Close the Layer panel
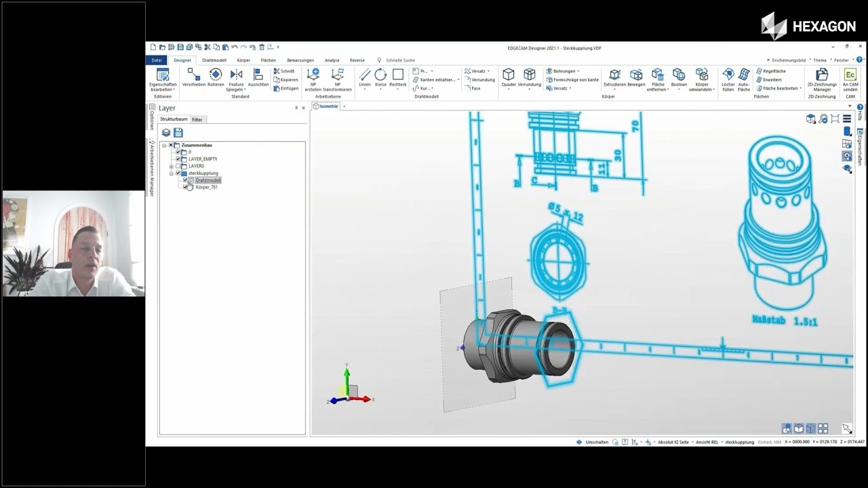This screenshot has height=488, width=868. point(303,108)
